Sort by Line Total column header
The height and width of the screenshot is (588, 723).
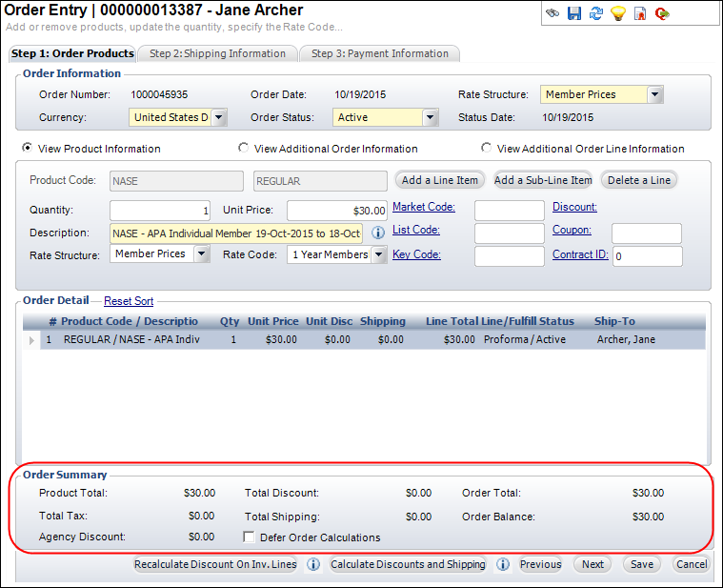coord(452,321)
